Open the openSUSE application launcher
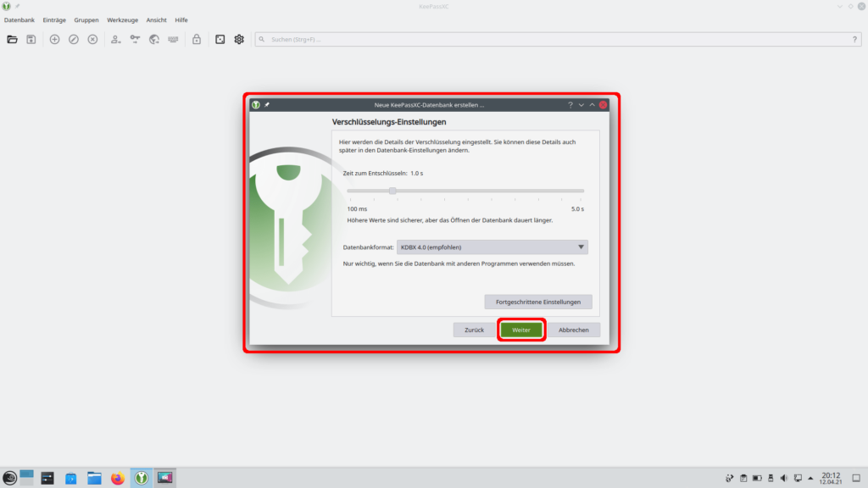Screen dimensions: 868x488 coord(9,478)
